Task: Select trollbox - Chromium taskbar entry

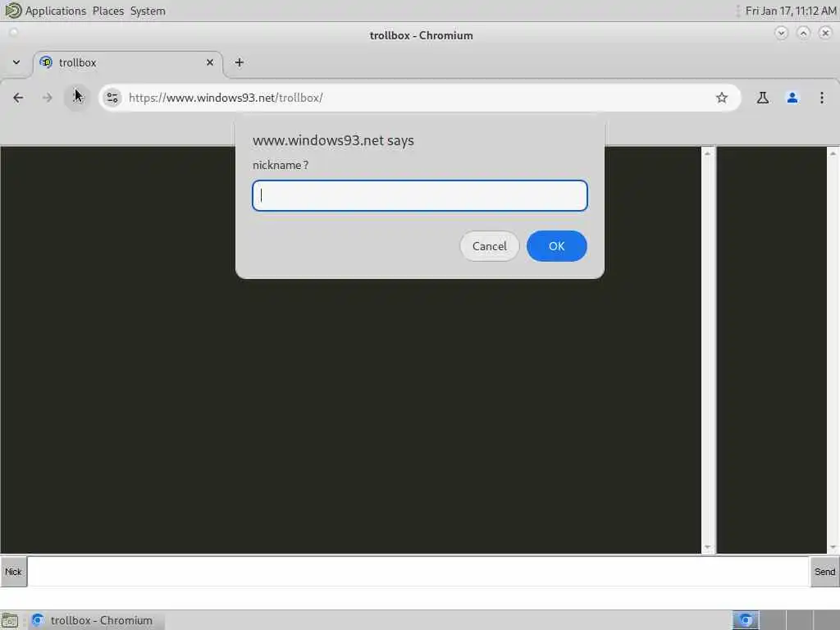Action: [x=97, y=620]
